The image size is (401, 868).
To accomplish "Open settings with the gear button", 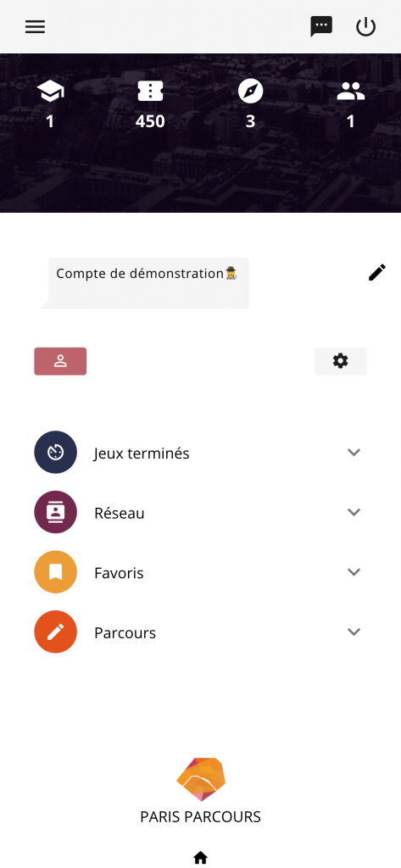I will [x=341, y=361].
